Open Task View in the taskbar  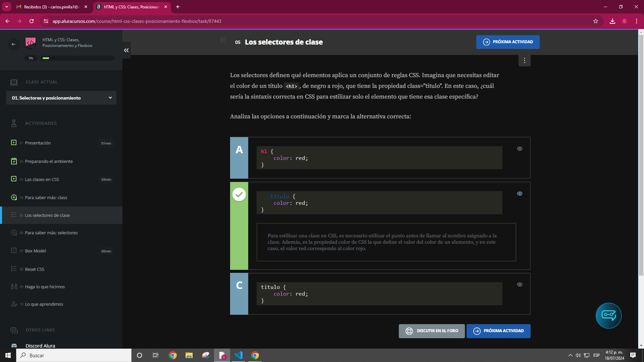pos(156,355)
